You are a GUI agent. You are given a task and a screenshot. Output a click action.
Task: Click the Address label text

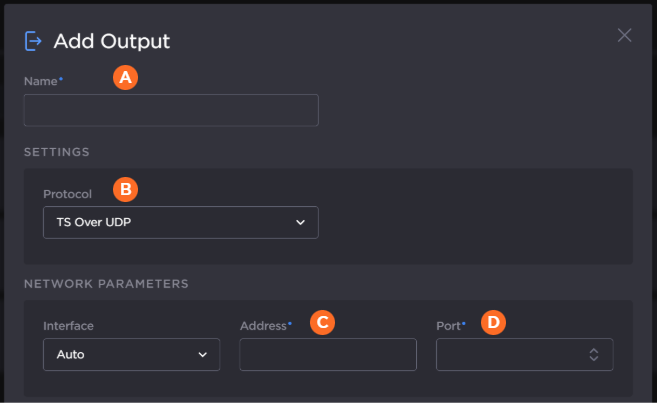(265, 326)
